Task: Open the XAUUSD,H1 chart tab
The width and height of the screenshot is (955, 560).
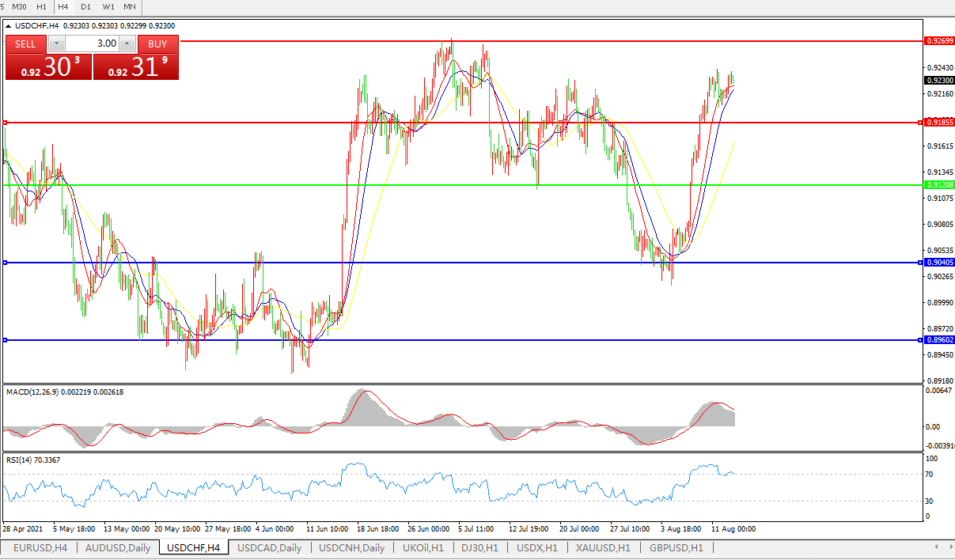Action: pyautogui.click(x=603, y=547)
